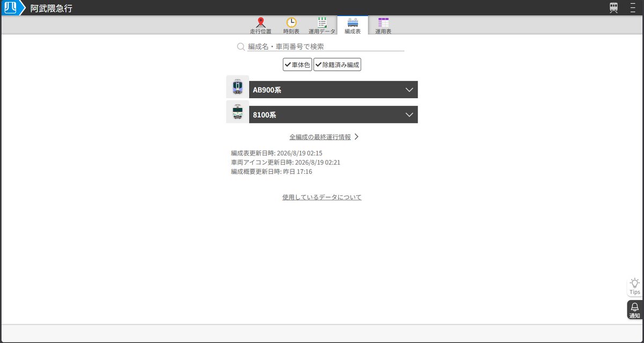Viewport: 644px width, 343px height.
Task: Click the 編成表更新日時 text line
Action: [x=277, y=153]
